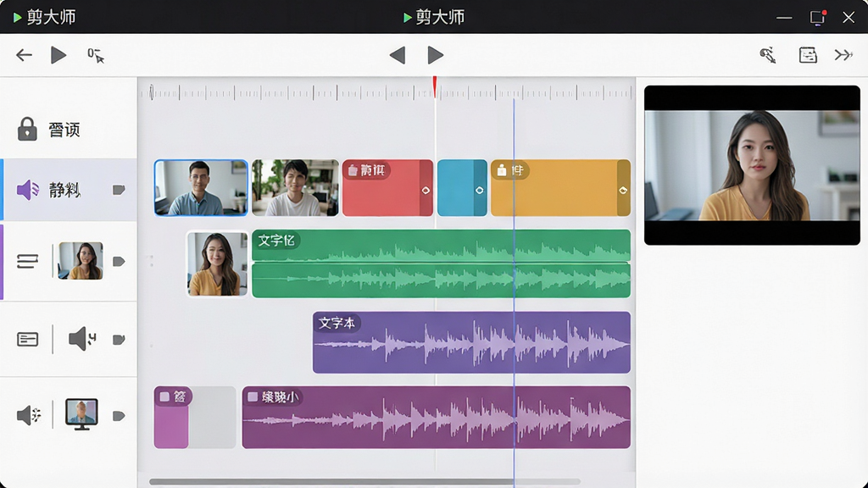Click the bag icon on the red clip

tap(353, 170)
